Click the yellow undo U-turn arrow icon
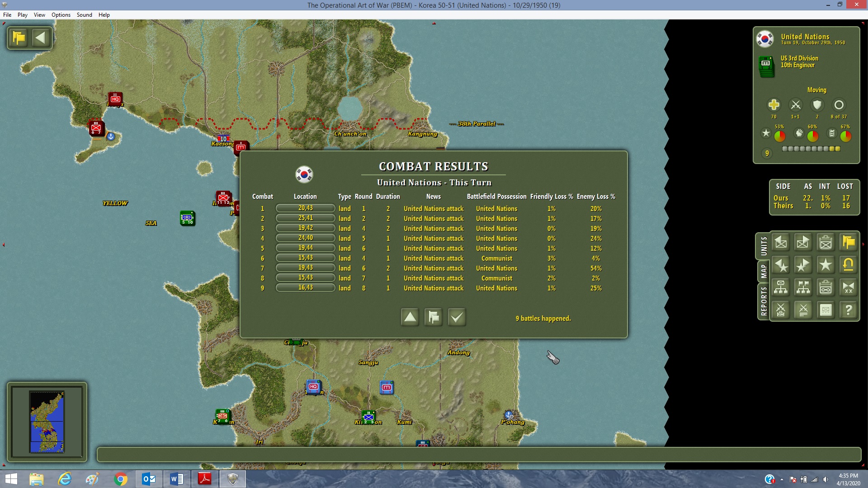The width and height of the screenshot is (868, 488). [849, 265]
